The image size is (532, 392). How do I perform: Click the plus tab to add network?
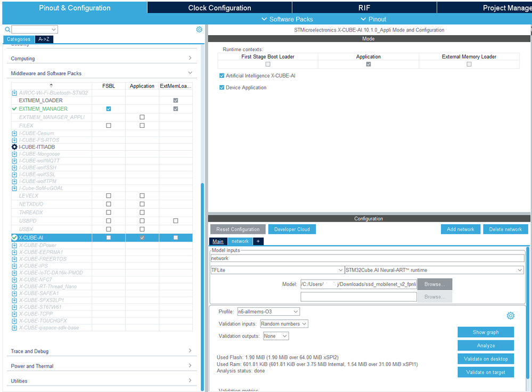[x=258, y=241]
